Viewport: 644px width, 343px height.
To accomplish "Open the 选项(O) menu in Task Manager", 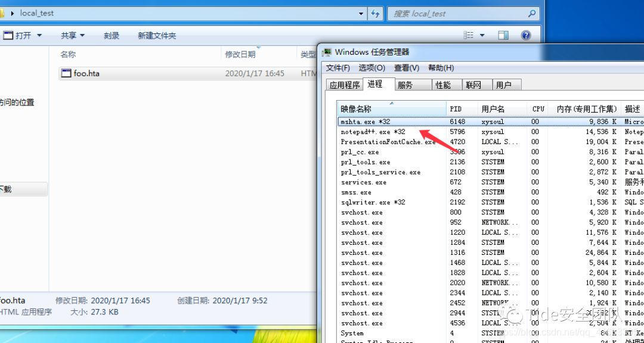I will pyautogui.click(x=371, y=68).
